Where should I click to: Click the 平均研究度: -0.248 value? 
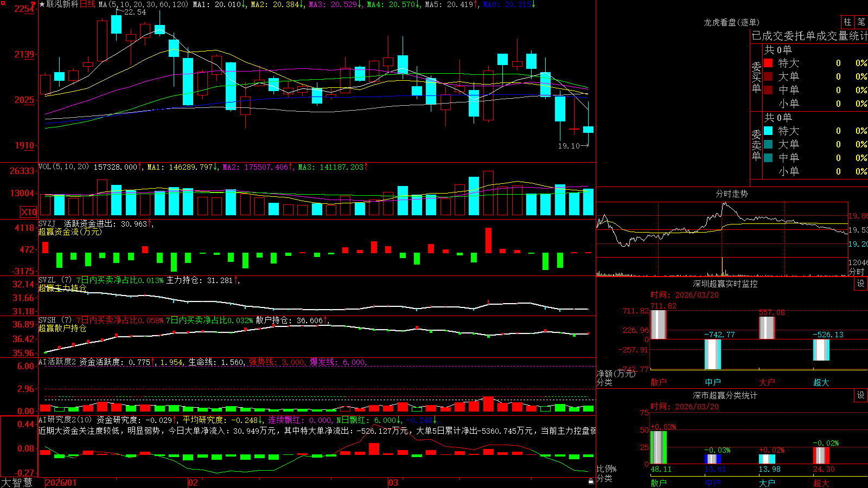point(222,420)
